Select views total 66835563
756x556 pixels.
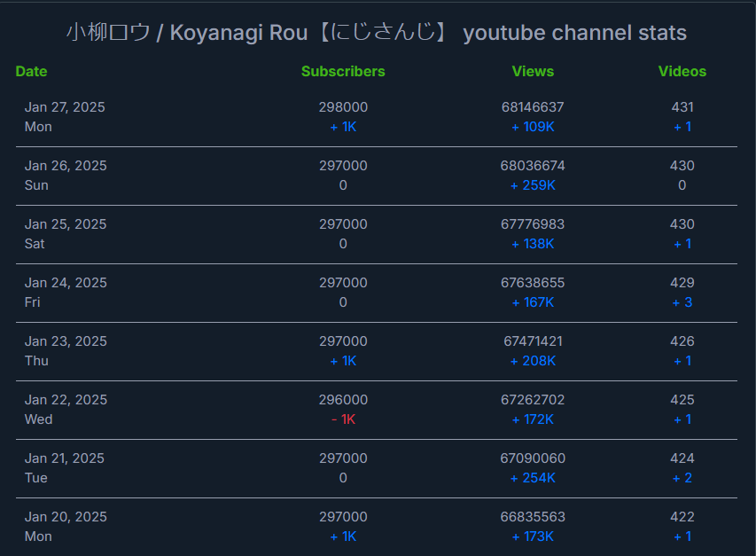coord(533,517)
